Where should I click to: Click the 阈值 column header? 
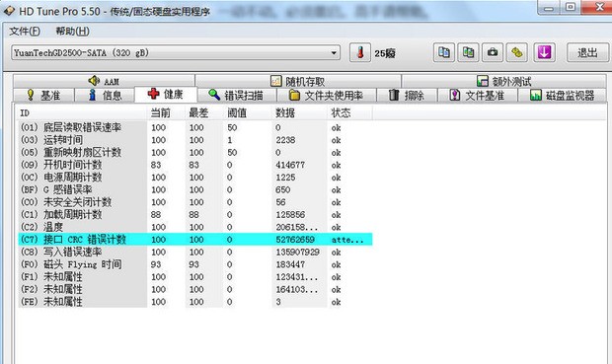click(248, 113)
